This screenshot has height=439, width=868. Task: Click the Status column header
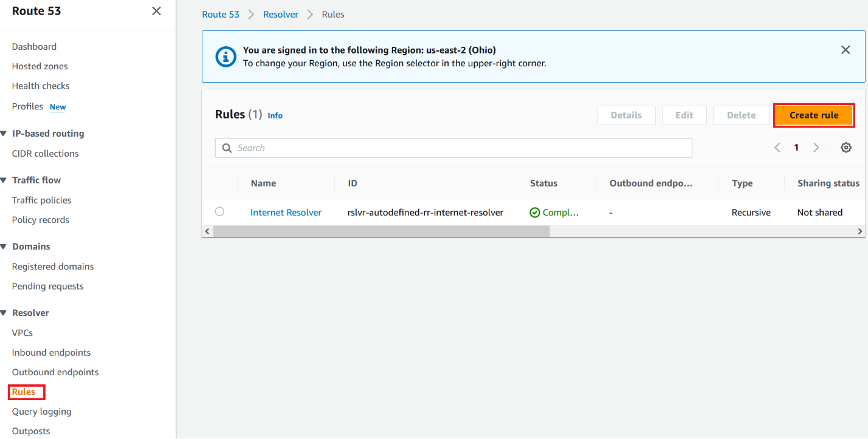point(543,183)
